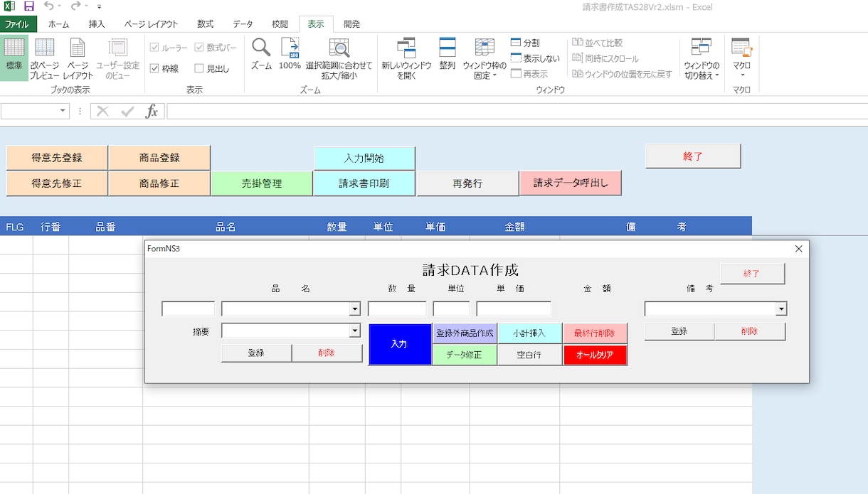Screen dimensions: 868x494
Task: Open the 備考 combo box arrow
Action: pos(781,309)
